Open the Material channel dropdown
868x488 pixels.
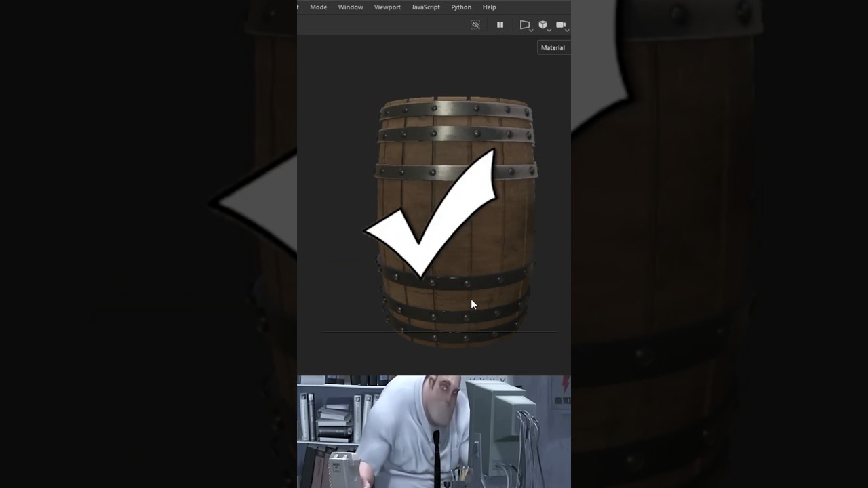(x=553, y=48)
